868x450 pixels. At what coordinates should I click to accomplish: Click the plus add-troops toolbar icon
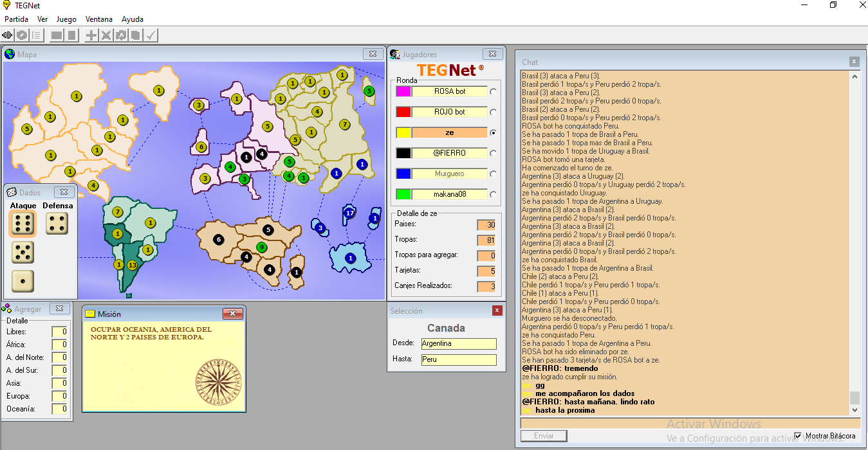[91, 35]
